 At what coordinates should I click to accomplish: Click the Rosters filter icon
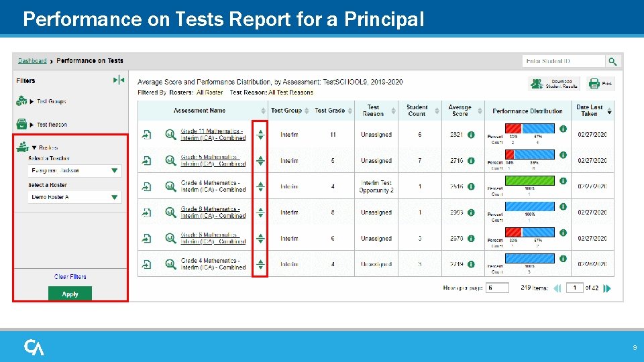click(23, 147)
